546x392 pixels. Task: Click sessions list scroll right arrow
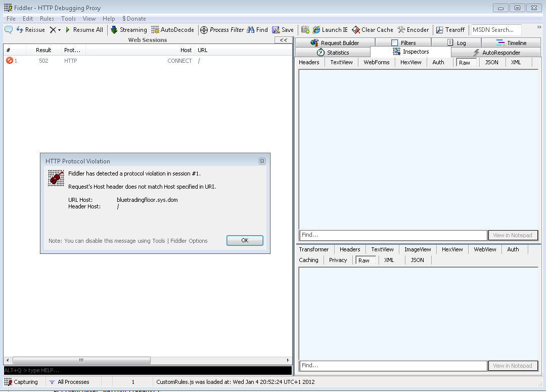tap(288, 360)
